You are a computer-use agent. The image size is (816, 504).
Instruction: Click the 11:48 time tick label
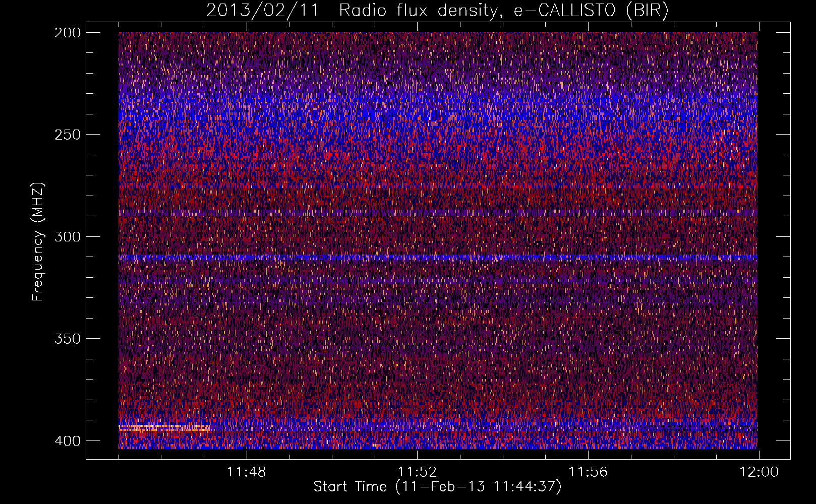[x=246, y=472]
